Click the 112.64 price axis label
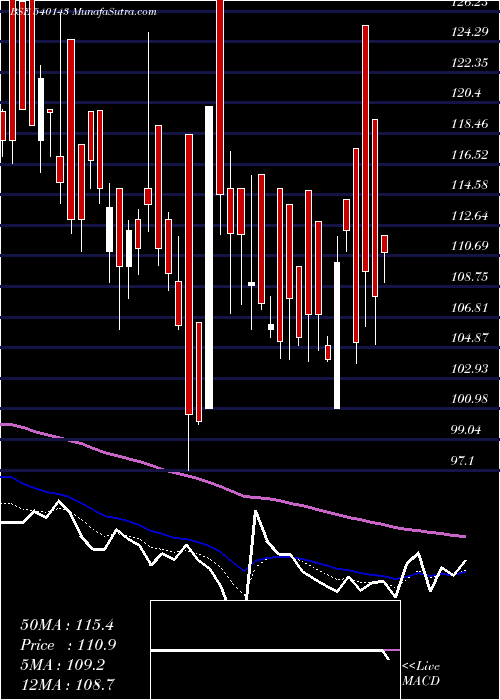Screen dimensions: 500x700 (468, 216)
